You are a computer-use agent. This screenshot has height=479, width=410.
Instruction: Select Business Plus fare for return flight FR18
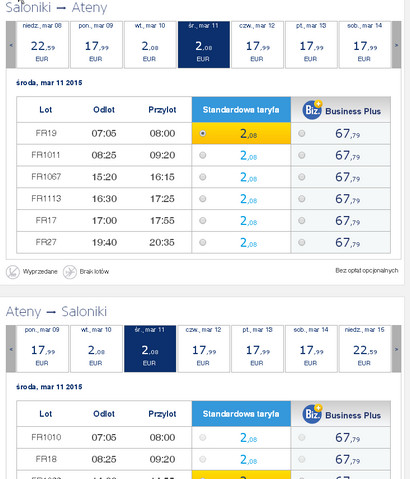pyautogui.click(x=302, y=459)
